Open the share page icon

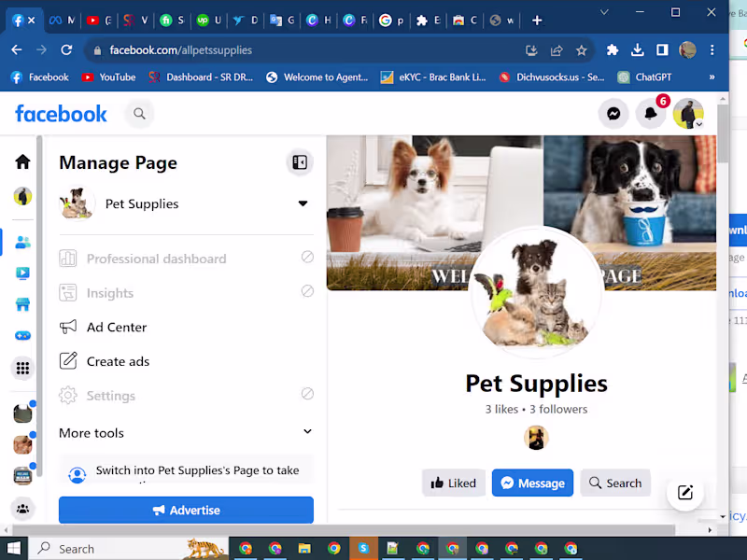557,50
